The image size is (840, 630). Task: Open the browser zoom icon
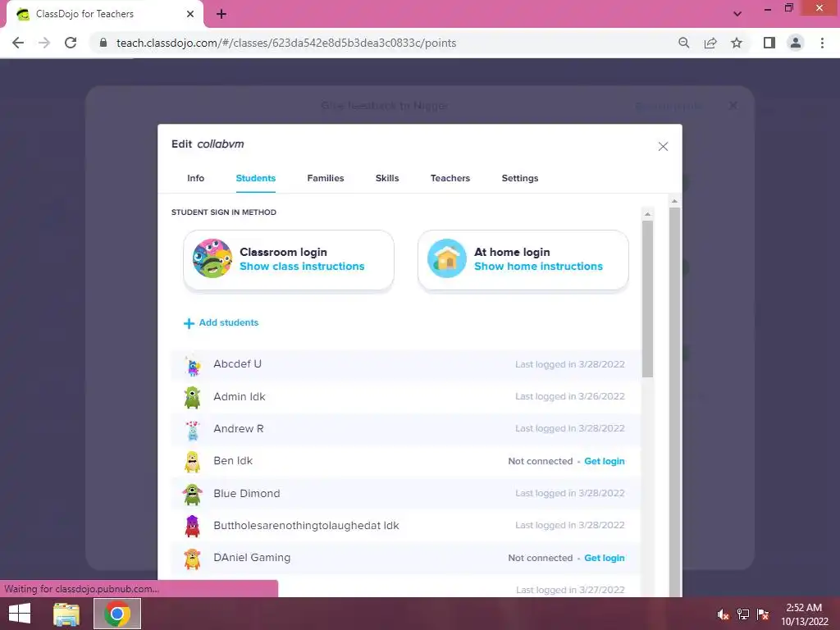pyautogui.click(x=683, y=43)
